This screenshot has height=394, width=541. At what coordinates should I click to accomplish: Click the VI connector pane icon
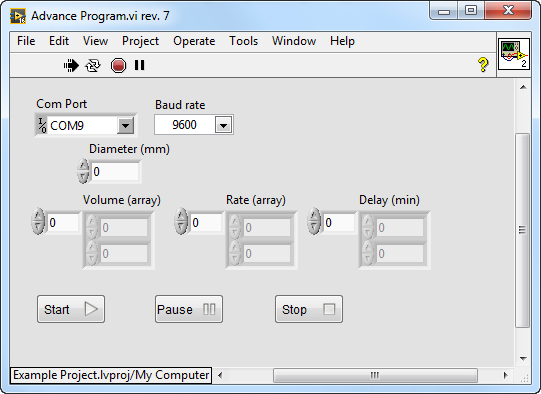(514, 54)
